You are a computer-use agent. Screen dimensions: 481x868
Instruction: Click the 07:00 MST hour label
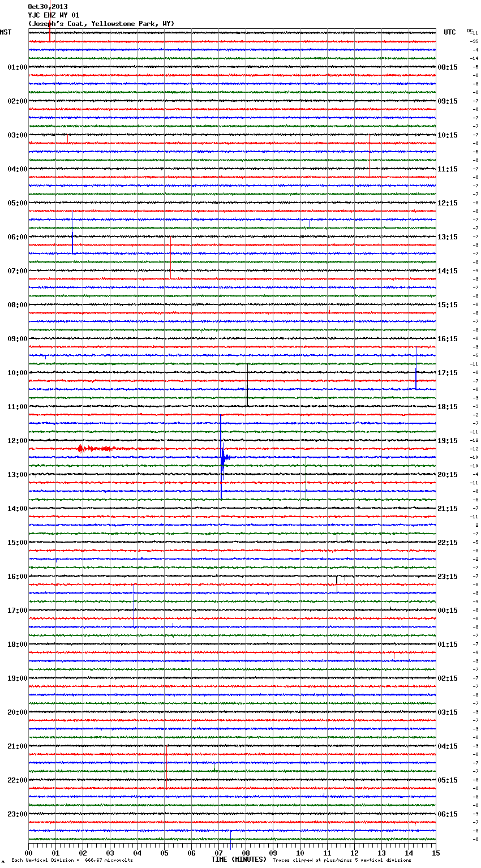18,271
